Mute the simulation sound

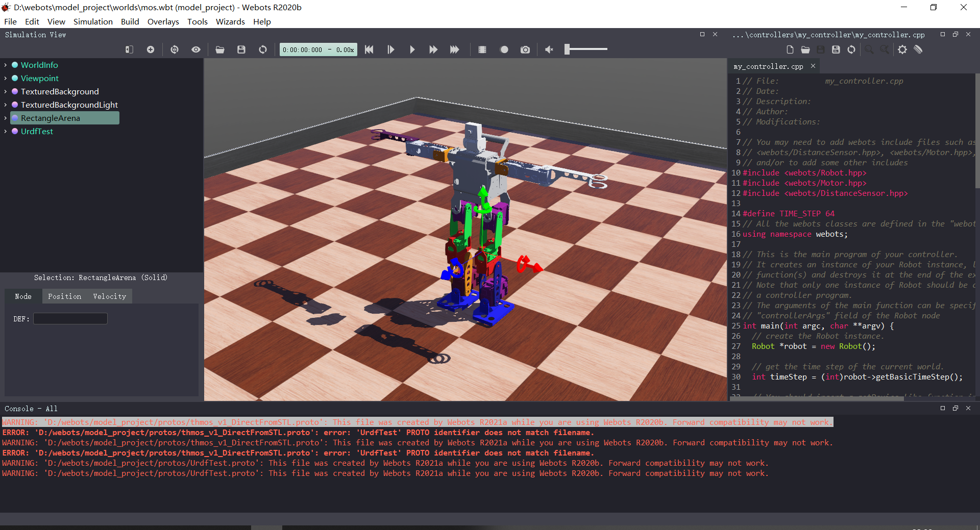pos(549,49)
